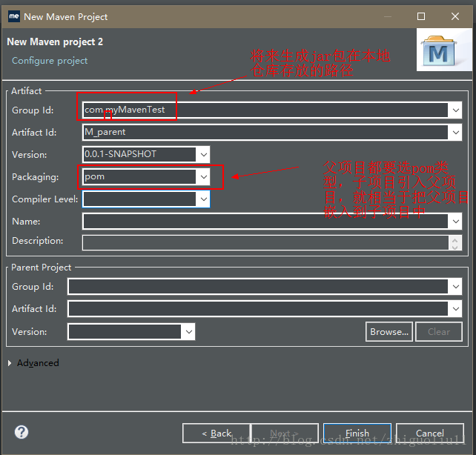
Task: Click the Clear button for parent project
Action: coord(439,332)
